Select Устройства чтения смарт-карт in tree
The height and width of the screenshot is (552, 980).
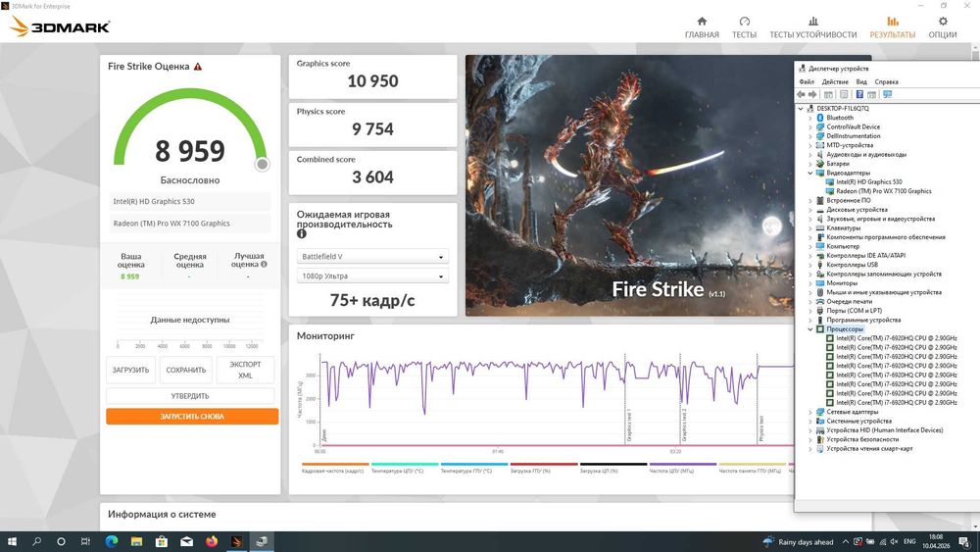tap(869, 449)
